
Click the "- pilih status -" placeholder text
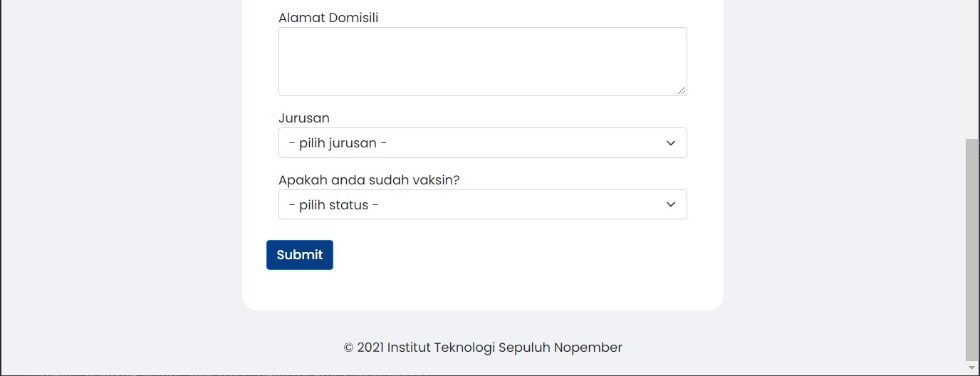(x=334, y=205)
